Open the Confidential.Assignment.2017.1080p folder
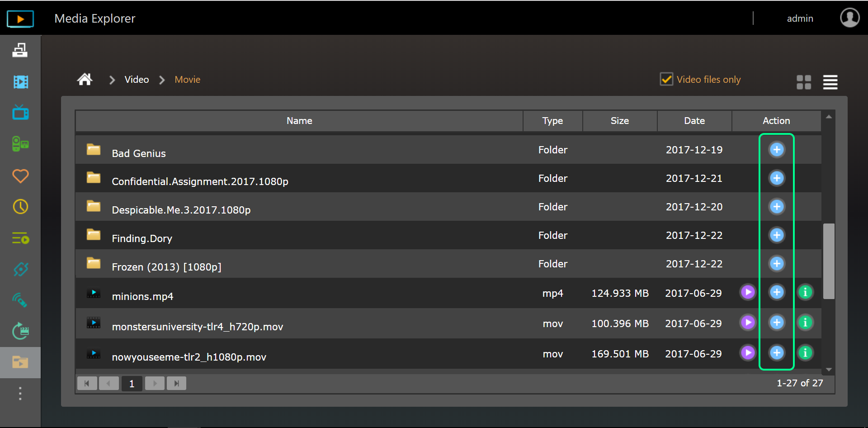This screenshot has width=868, height=428. pos(200,181)
